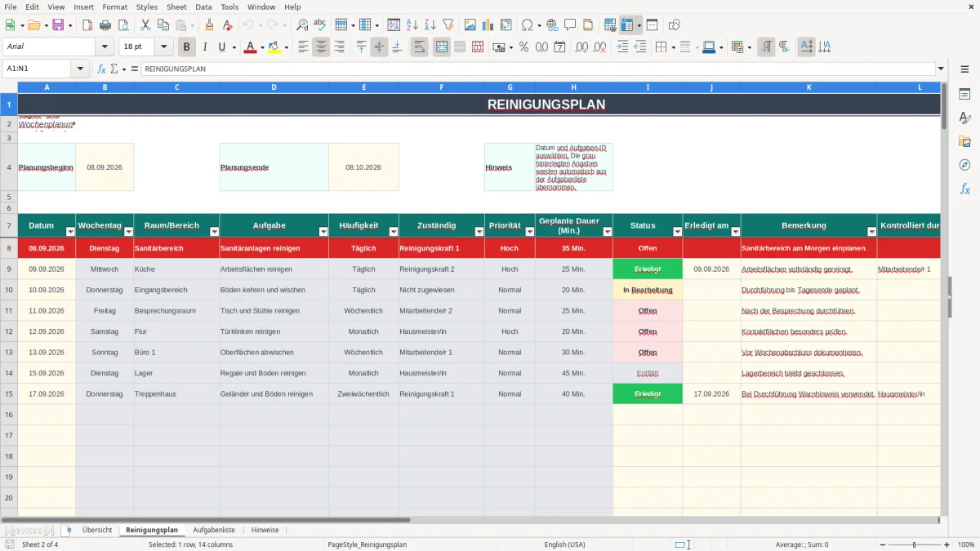Screen dimensions: 980x551
Task: Click the Save document icon
Action: click(x=57, y=25)
